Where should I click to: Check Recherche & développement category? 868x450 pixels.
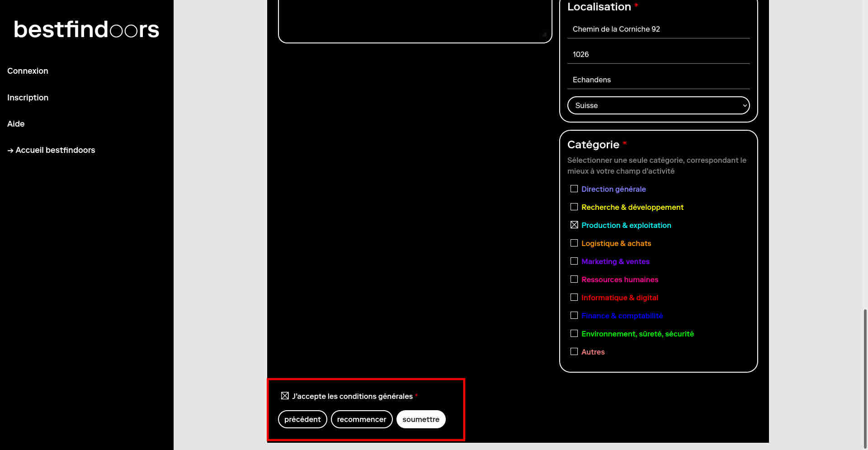pos(574,207)
